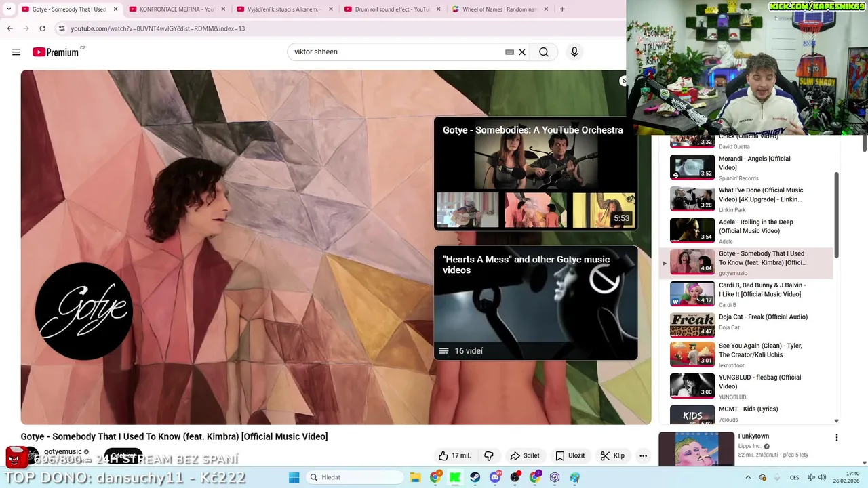Click the video title under the player
This screenshot has width=868, height=488.
[174, 436]
